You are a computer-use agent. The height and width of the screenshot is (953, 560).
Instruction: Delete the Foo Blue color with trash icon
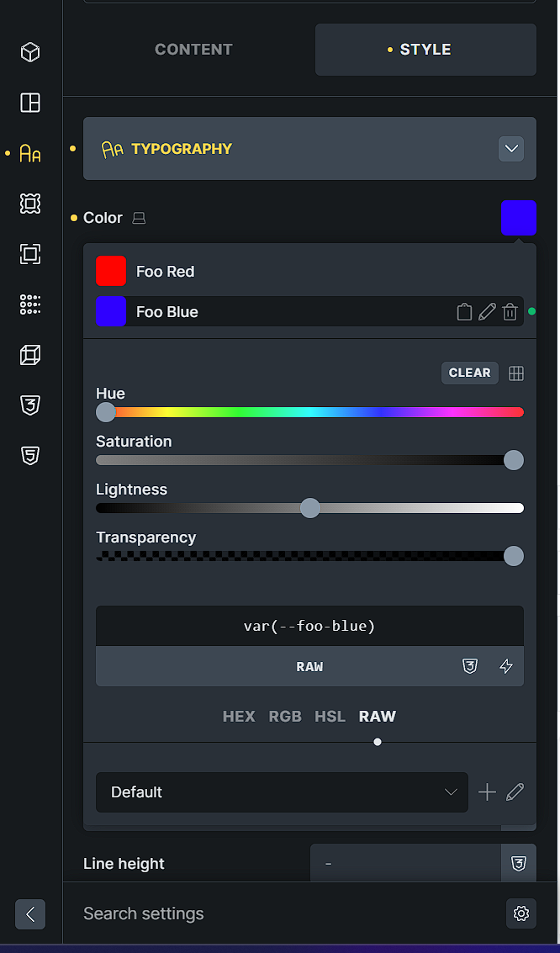510,312
